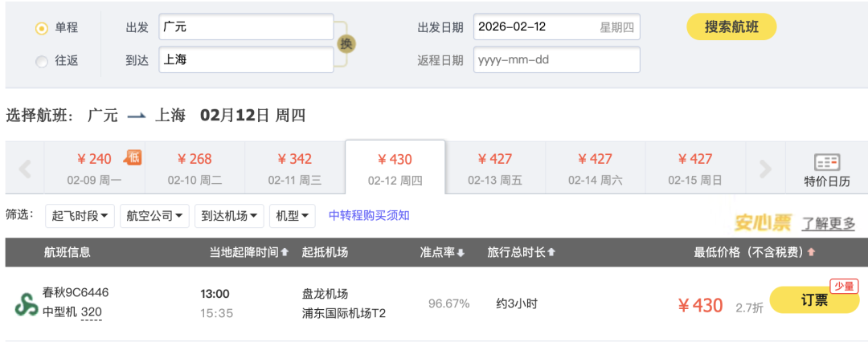Expand the 航空公司 filter dropdown
Screen dimensions: 868x342
[x=154, y=216]
